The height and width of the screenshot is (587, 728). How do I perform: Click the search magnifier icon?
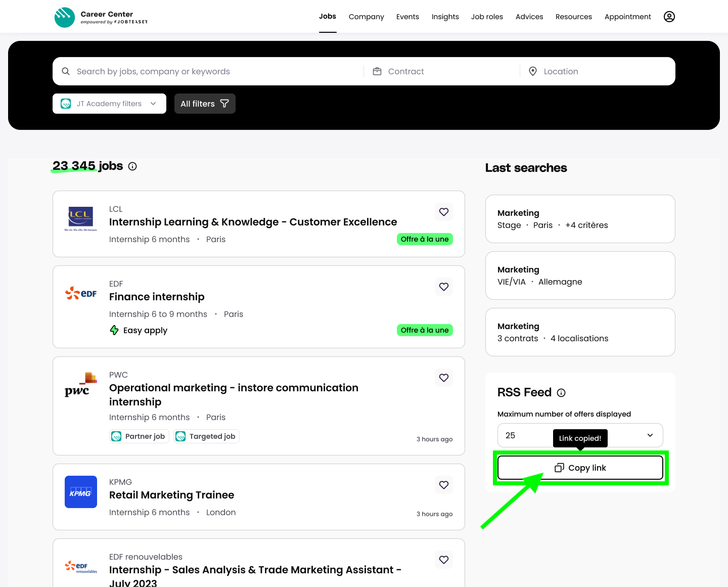pyautogui.click(x=66, y=71)
